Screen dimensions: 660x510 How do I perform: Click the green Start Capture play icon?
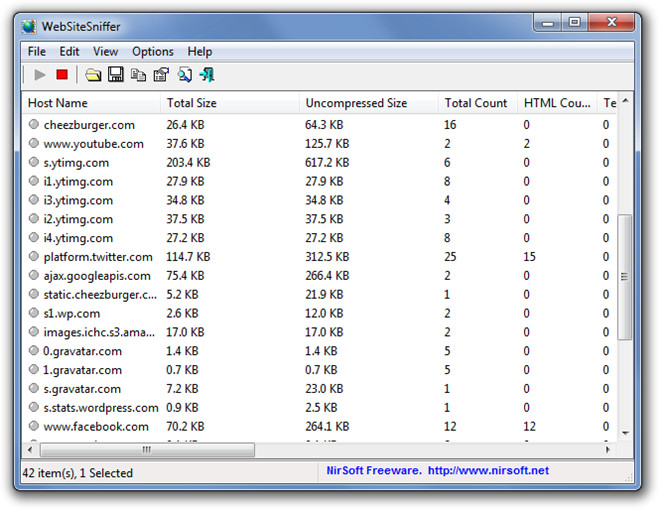point(40,74)
